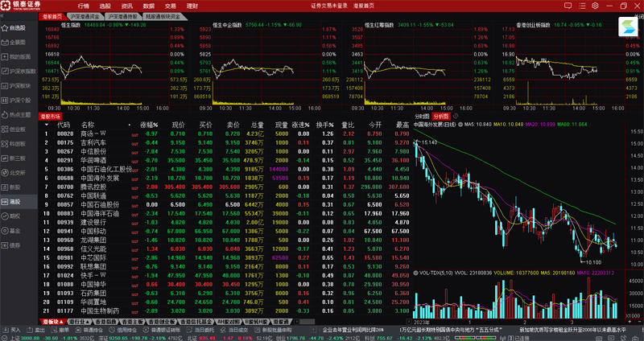This screenshot has width=644, height=341.
Task: Sort by 换手% column header
Action: click(325, 125)
